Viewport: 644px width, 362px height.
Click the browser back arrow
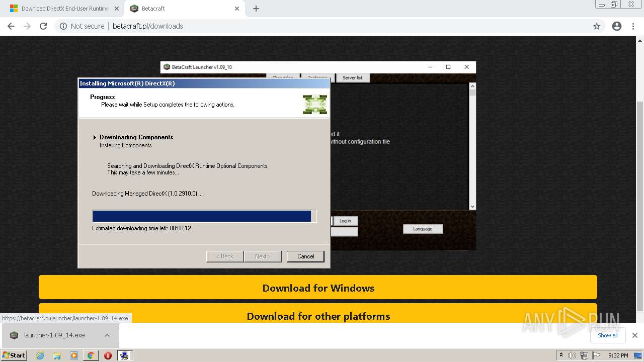[11, 26]
